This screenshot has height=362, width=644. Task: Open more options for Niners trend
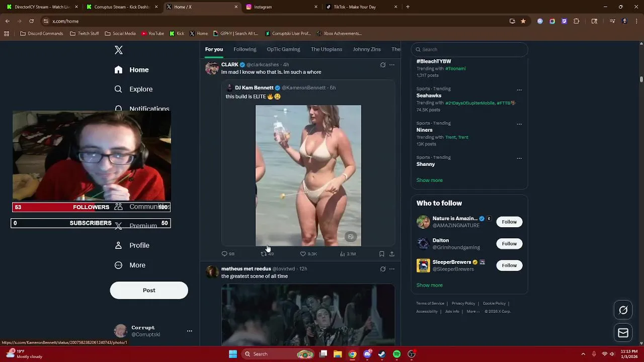519,124
